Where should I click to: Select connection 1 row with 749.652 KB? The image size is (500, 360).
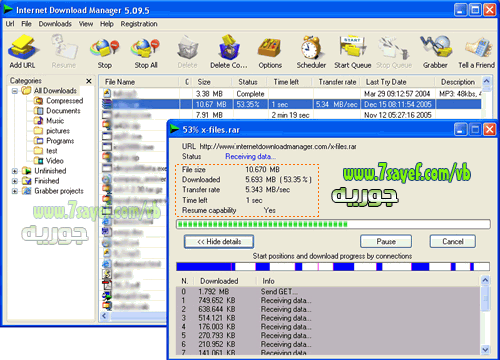pos(328,300)
